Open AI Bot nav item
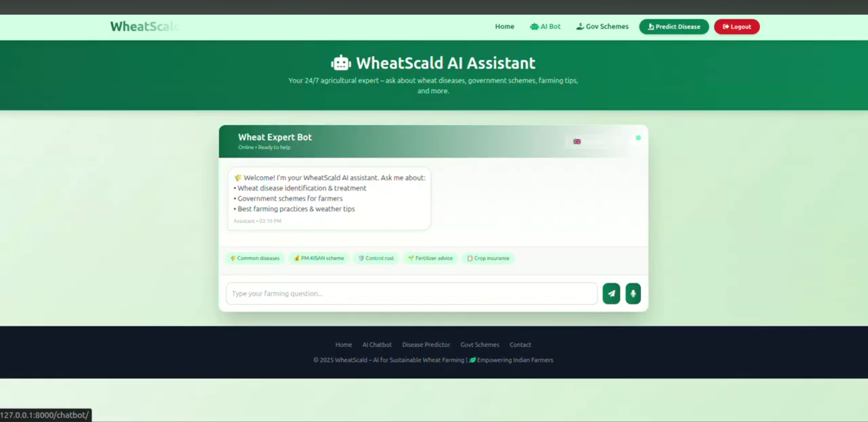The height and width of the screenshot is (422, 868). pos(545,26)
